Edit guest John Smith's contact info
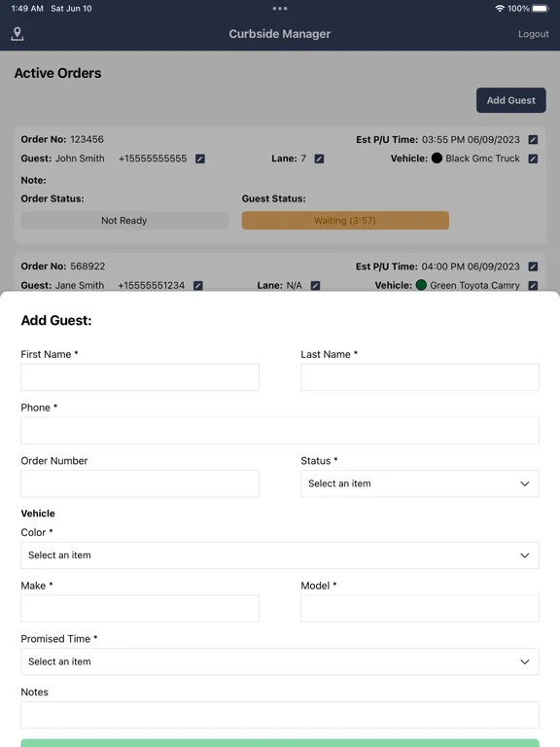560x747 pixels. click(200, 159)
